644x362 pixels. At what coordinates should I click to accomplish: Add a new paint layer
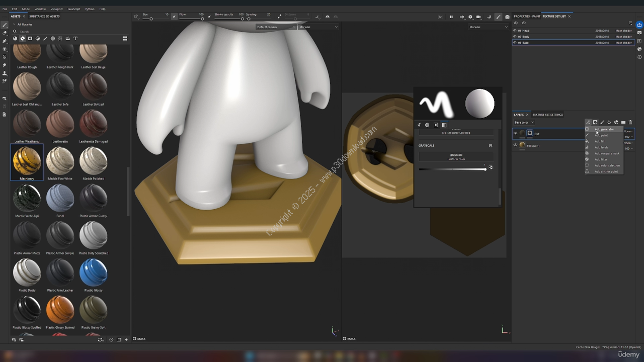click(x=602, y=122)
